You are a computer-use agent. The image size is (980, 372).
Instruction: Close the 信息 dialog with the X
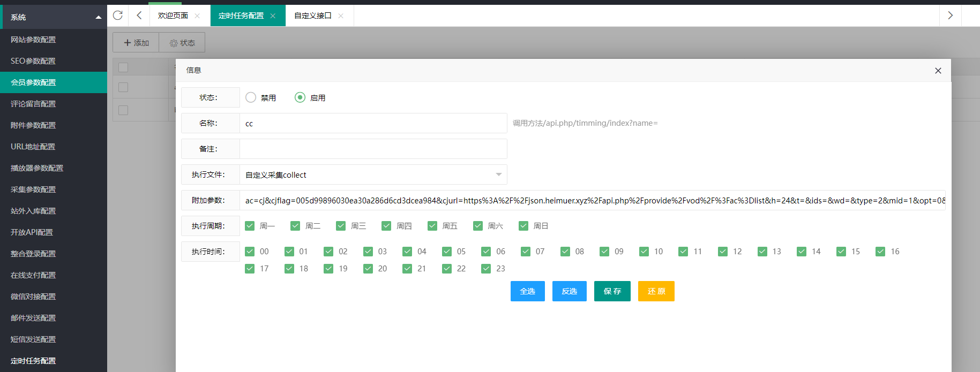pos(938,71)
